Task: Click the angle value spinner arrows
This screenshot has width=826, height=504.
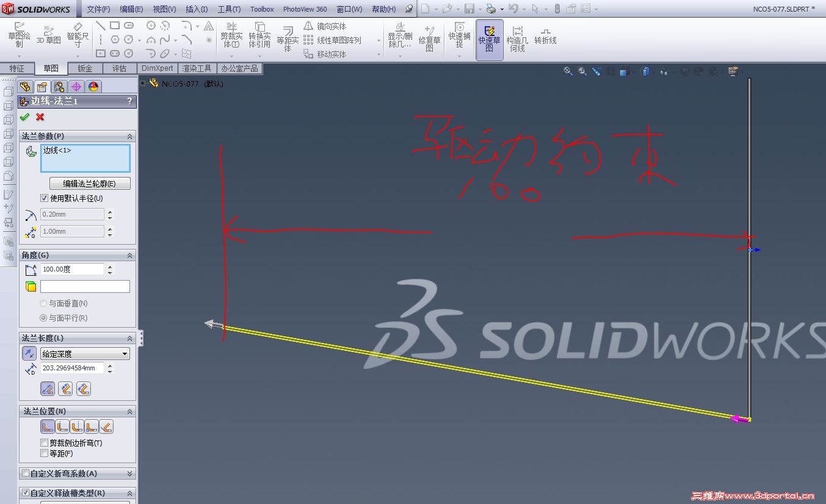Action: tap(110, 269)
